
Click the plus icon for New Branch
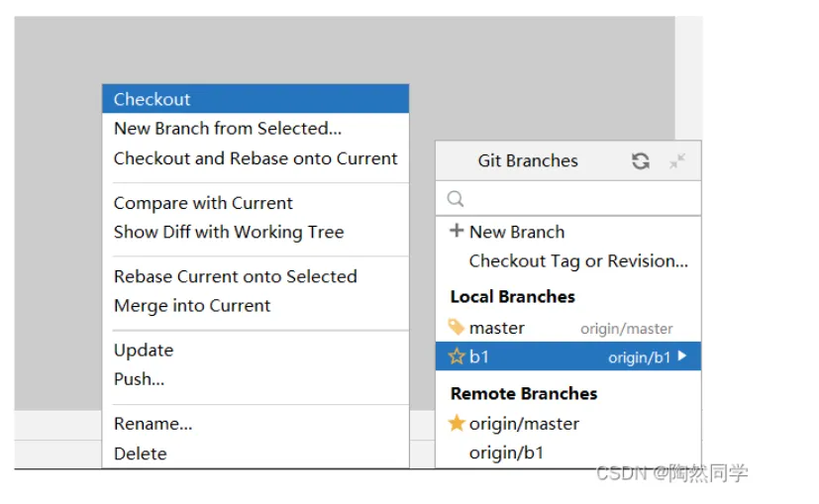tap(457, 231)
